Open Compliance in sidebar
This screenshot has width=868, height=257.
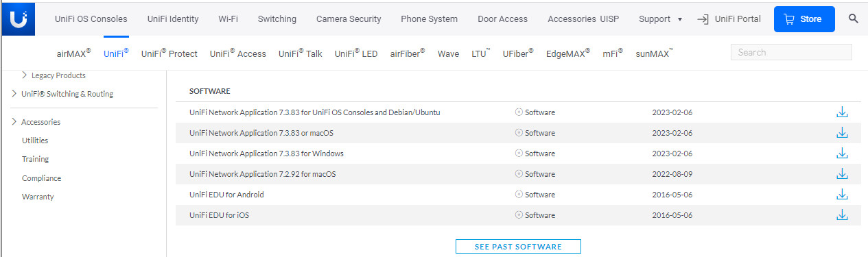point(41,178)
